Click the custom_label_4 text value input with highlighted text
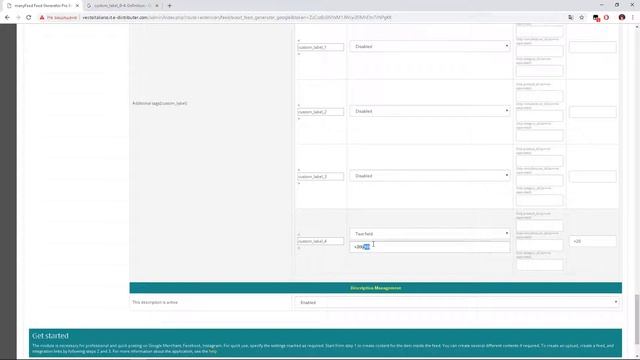640x360 pixels. click(x=430, y=247)
